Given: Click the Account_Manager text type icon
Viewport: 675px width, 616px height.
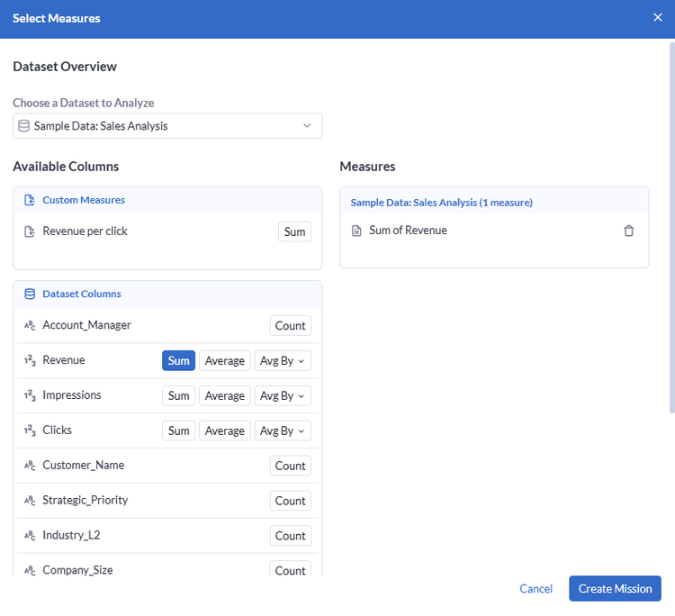Looking at the screenshot, I should click(x=30, y=326).
